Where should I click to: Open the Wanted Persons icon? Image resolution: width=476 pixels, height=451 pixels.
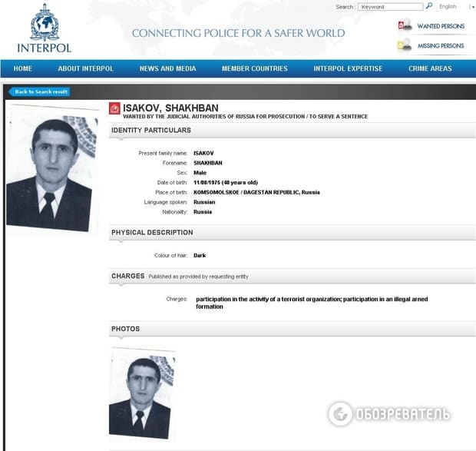[405, 25]
